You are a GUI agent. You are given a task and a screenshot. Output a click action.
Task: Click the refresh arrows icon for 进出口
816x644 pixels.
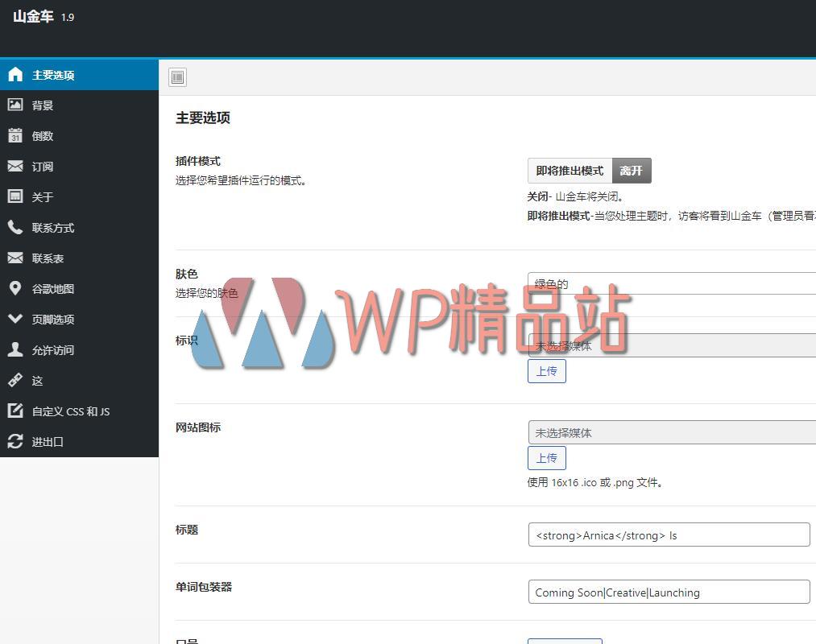click(x=15, y=441)
